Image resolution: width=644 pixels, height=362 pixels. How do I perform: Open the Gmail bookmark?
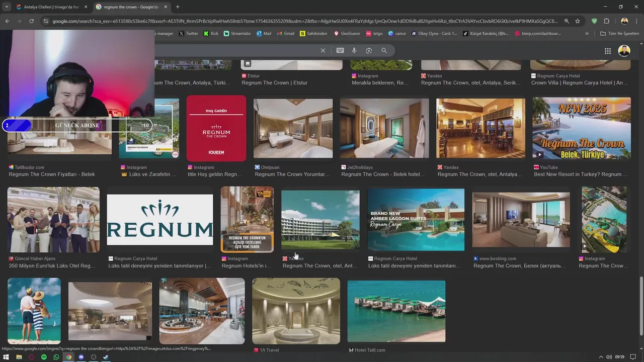[x=285, y=34]
